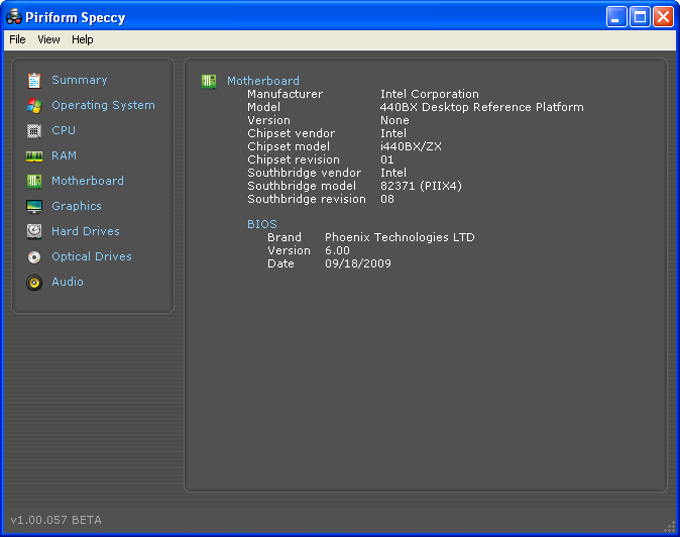Image resolution: width=680 pixels, height=537 pixels.
Task: Click the Audio speaker icon
Action: (x=34, y=282)
